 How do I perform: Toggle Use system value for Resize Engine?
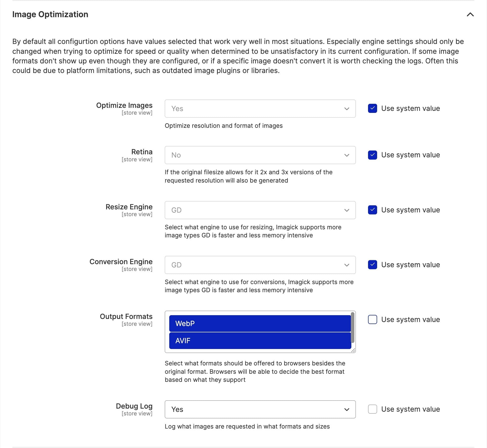click(x=372, y=210)
